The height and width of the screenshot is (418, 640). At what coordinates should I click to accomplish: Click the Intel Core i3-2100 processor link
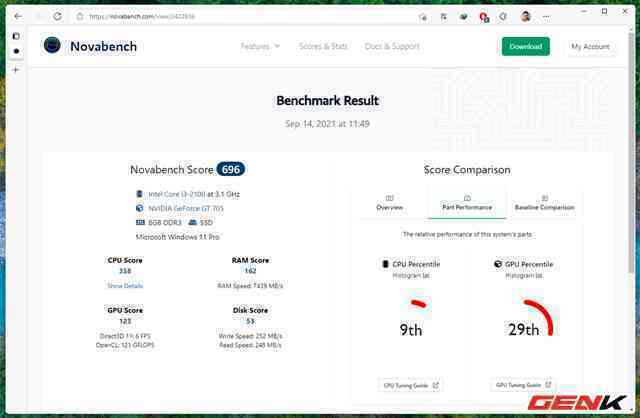[177, 194]
